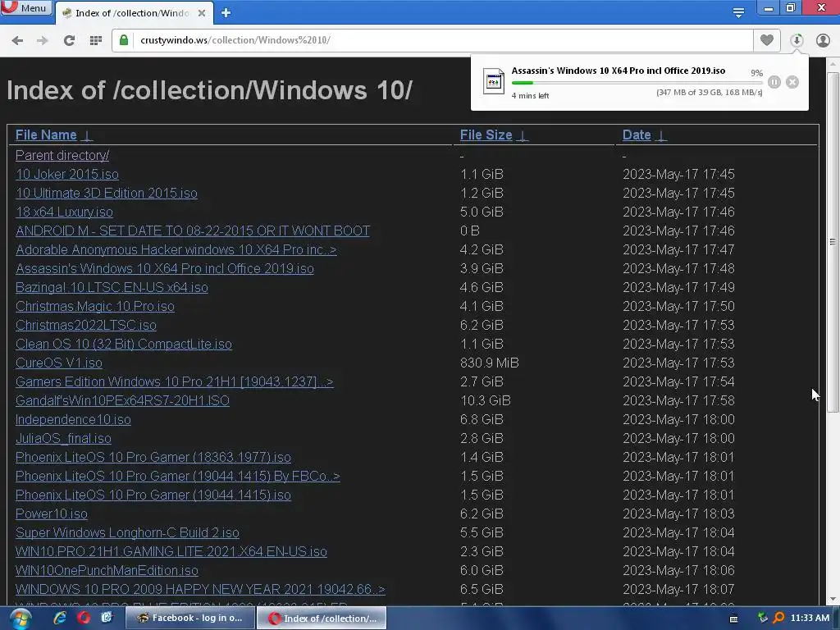
Task: Download Christmas.Magic.10.Pro.iso
Action: (95, 306)
